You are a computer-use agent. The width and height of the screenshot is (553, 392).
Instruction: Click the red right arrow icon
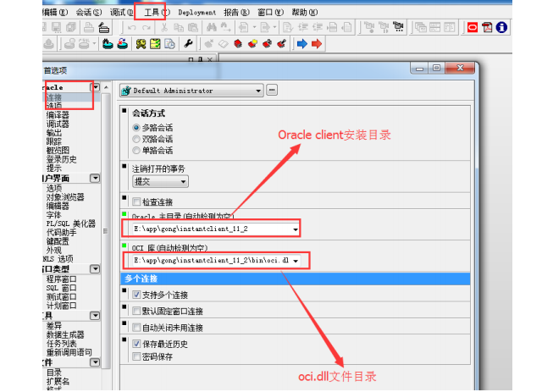pyautogui.click(x=317, y=44)
